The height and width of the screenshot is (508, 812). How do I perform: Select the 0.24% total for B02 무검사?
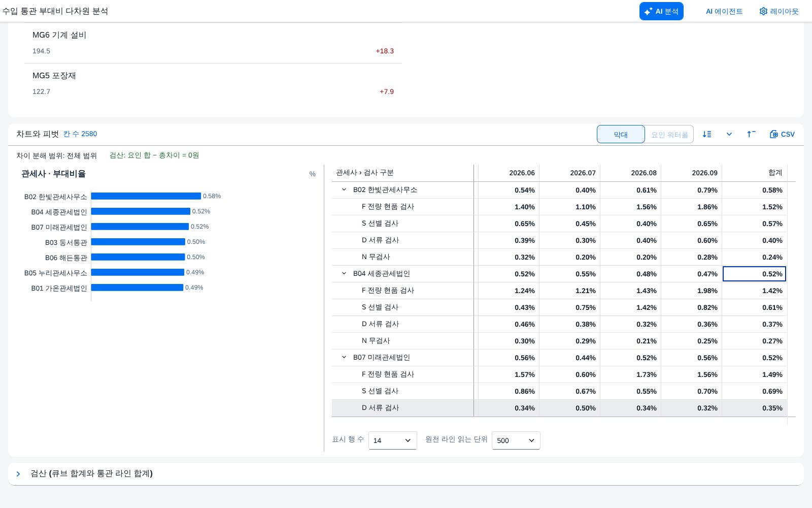(755, 257)
